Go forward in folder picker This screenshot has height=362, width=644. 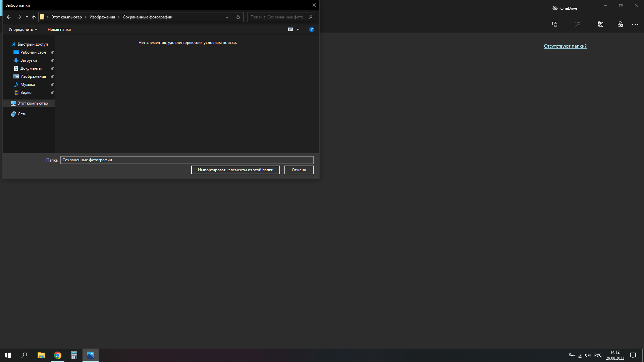[x=19, y=17]
